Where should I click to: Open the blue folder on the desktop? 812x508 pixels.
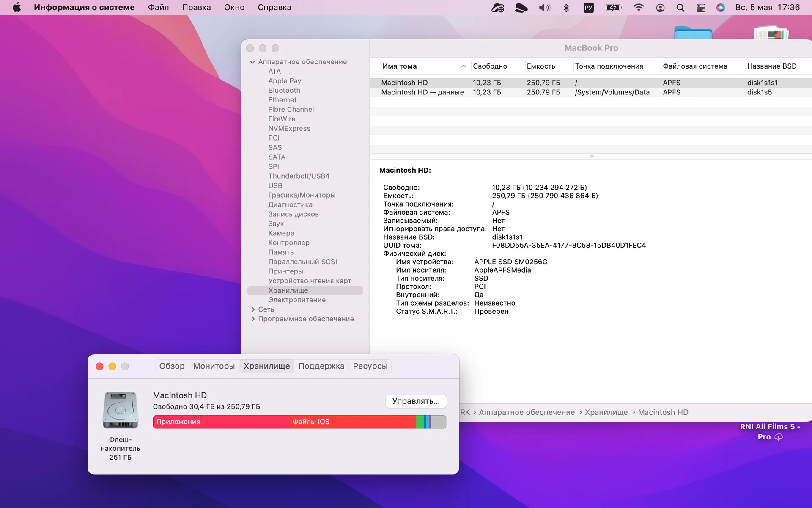click(693, 33)
